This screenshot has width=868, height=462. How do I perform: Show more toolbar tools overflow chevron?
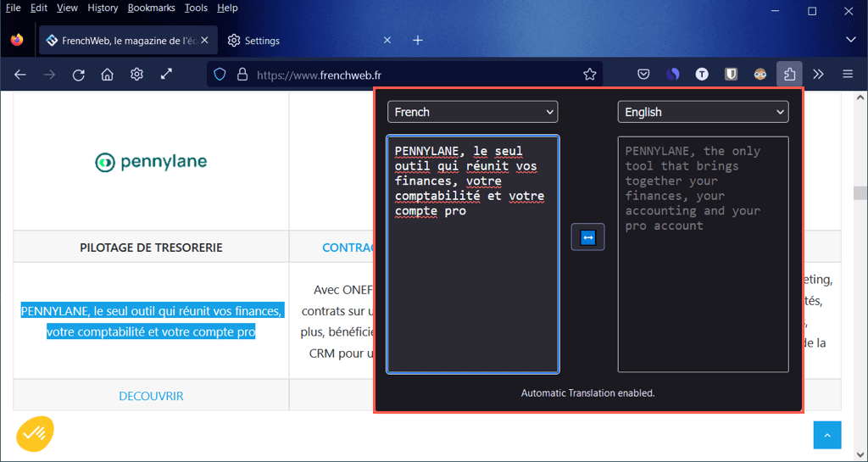(x=818, y=75)
